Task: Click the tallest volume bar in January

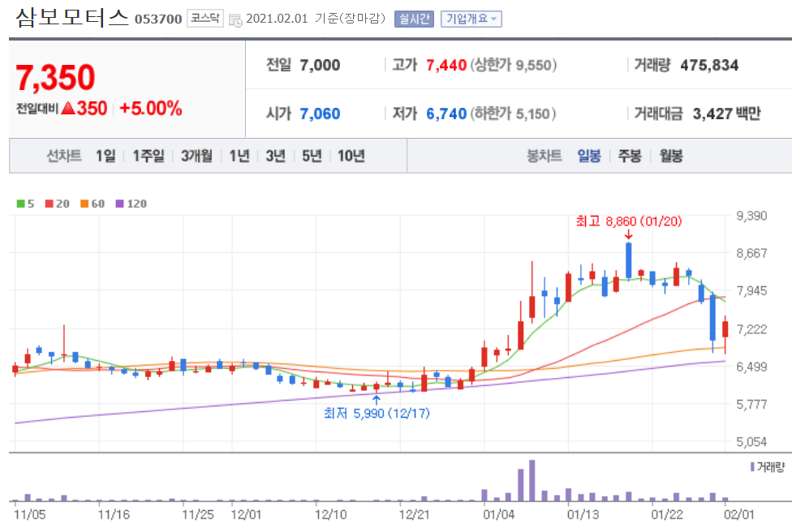Action: pyautogui.click(x=532, y=480)
